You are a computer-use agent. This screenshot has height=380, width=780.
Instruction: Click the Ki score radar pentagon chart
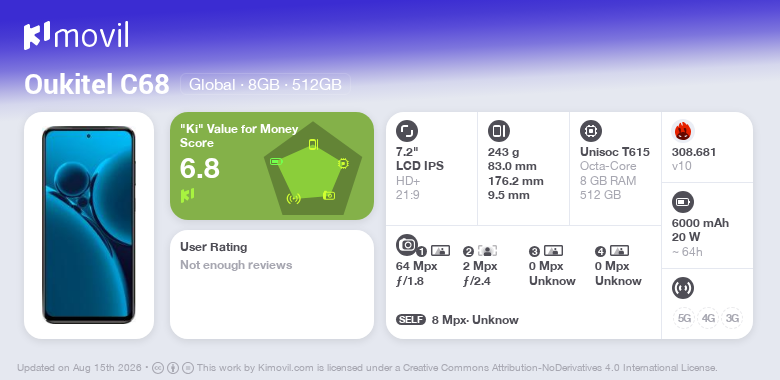point(313,169)
